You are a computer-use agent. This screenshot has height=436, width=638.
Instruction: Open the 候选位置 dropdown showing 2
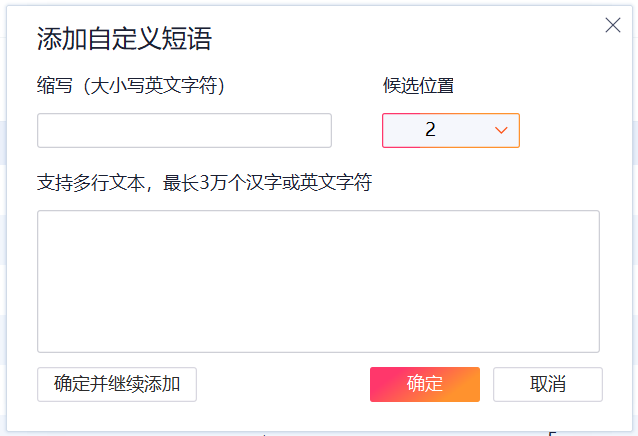(451, 130)
